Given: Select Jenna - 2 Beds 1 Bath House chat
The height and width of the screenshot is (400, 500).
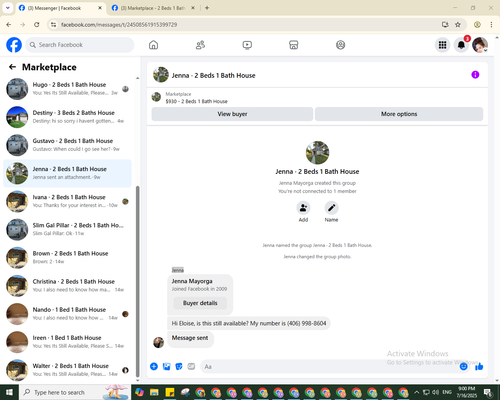Looking at the screenshot, I should 68,173.
